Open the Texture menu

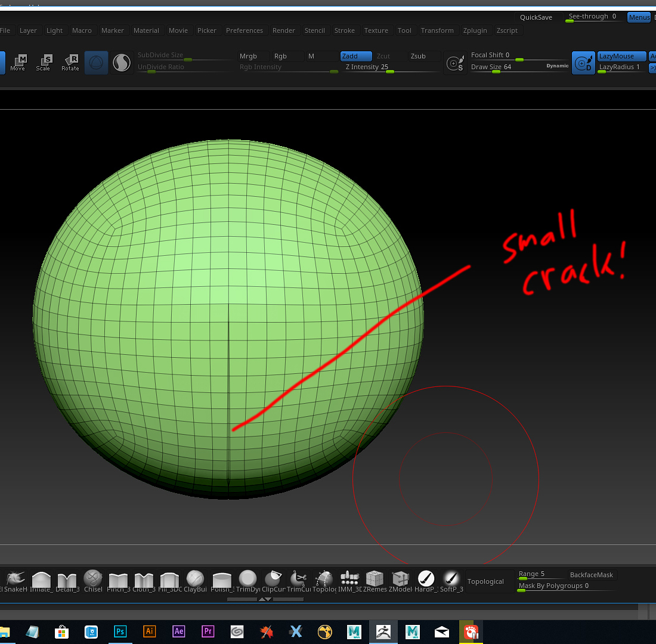point(376,30)
